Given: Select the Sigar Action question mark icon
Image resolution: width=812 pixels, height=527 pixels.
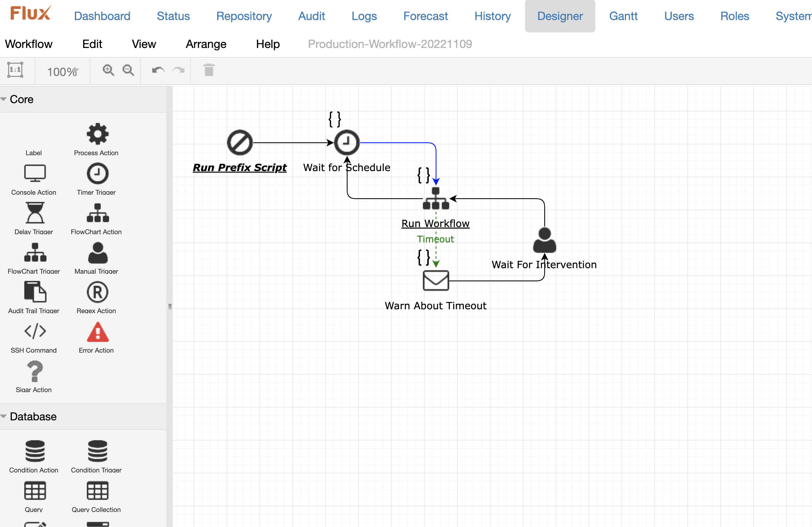Looking at the screenshot, I should (x=35, y=371).
